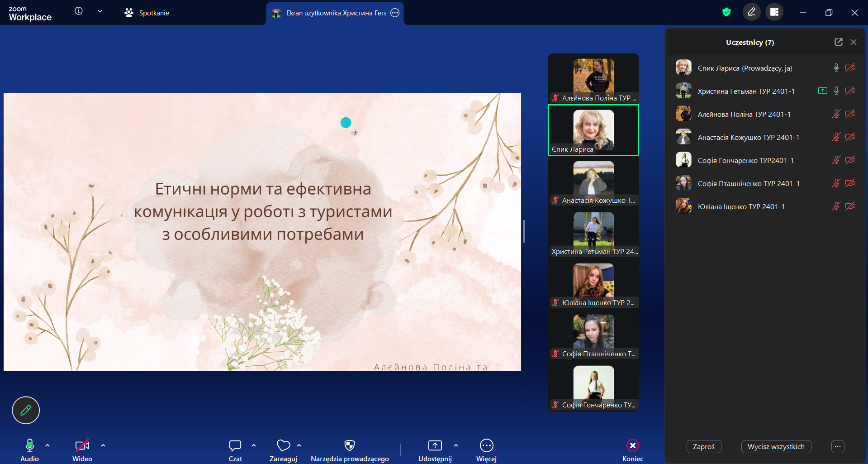Open the Czat chat panel
Screen dimensions: 868x464
click(x=235, y=446)
